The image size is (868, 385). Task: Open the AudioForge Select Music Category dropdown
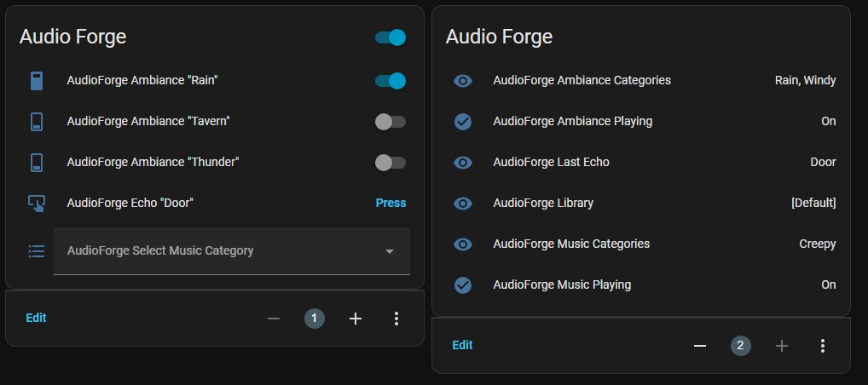pyautogui.click(x=232, y=251)
